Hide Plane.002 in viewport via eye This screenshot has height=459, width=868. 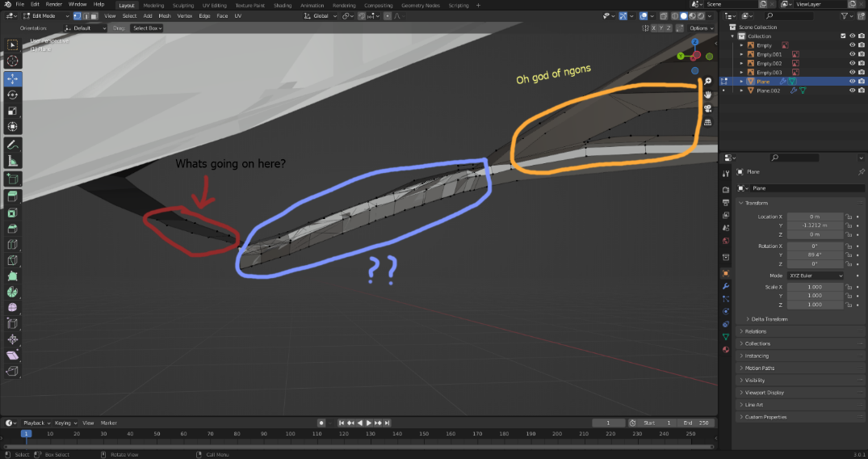coord(852,91)
